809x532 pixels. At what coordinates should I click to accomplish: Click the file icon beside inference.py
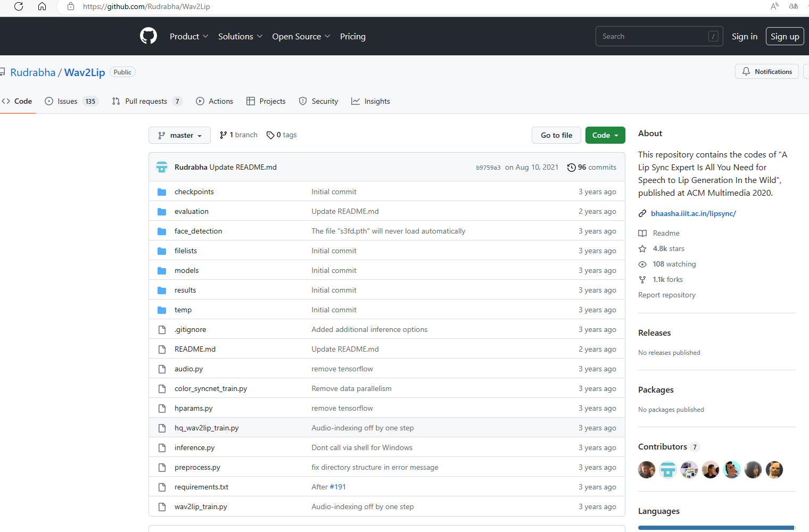(x=162, y=448)
